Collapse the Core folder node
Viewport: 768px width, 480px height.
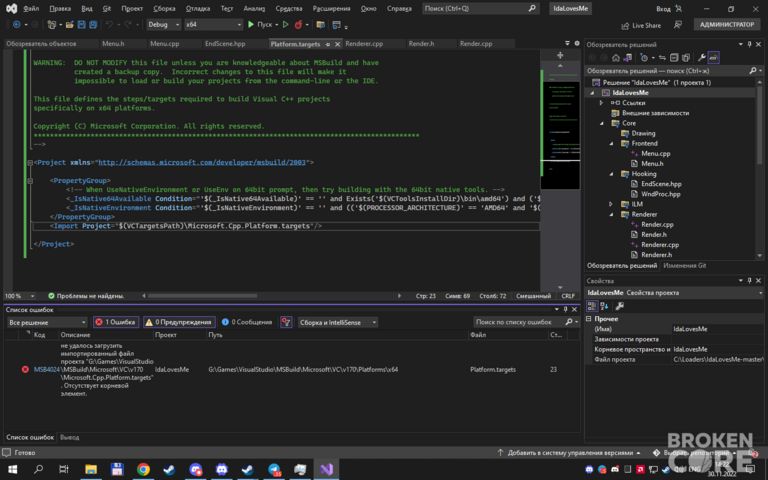(x=601, y=123)
